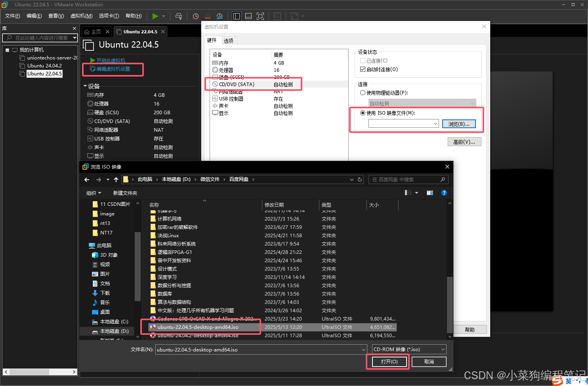Click the full screen mode icon
This screenshot has width=588, height=386.
(260, 16)
